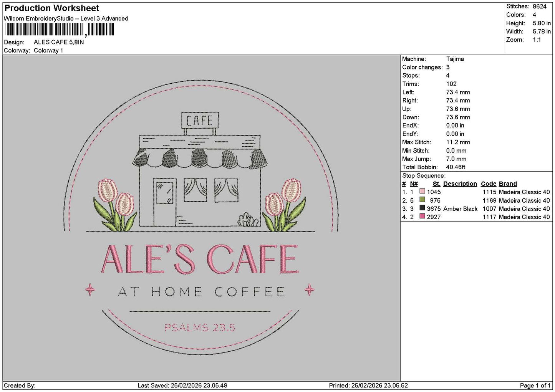Screen dimensions: 555x392
Task: Click the barcode under the worksheet title
Action: pos(60,30)
